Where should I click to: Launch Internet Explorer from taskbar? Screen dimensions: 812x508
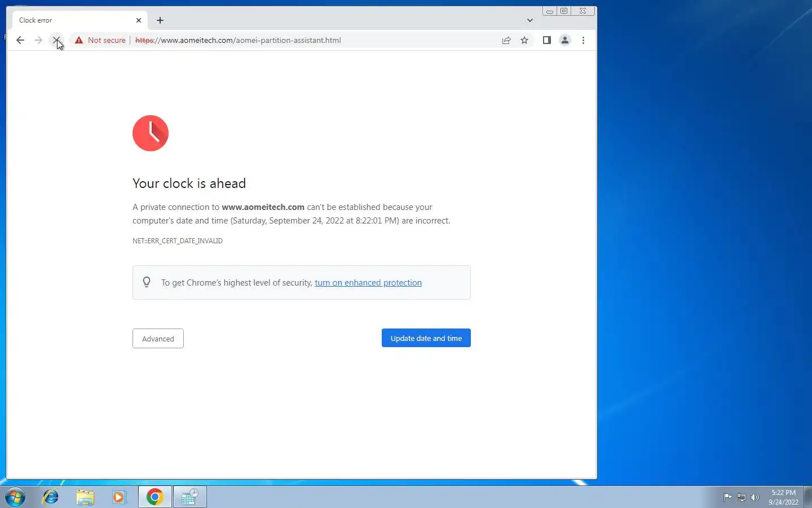[51, 497]
